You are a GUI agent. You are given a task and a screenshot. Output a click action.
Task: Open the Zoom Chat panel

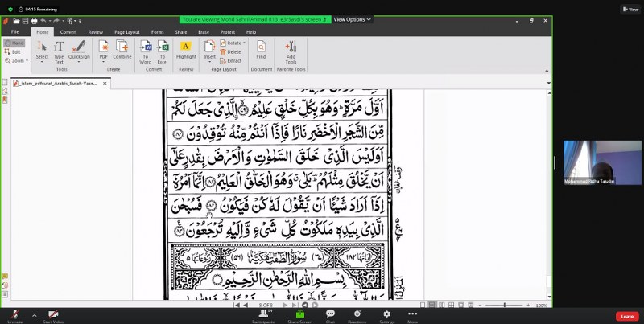pyautogui.click(x=330, y=316)
